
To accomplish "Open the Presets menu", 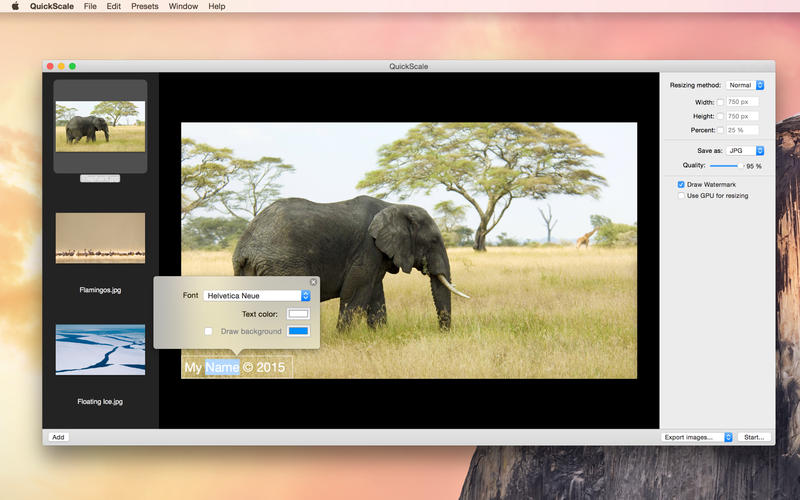I will (x=144, y=6).
